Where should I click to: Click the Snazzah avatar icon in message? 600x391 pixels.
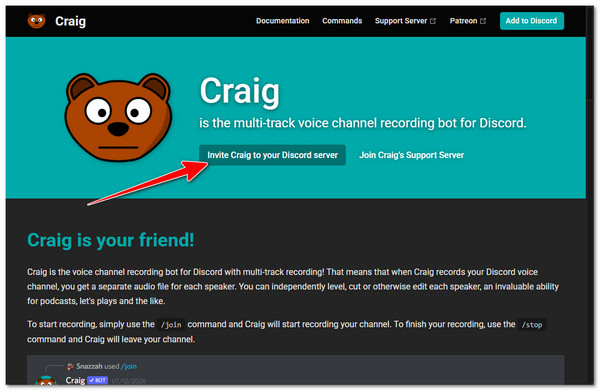click(70, 367)
